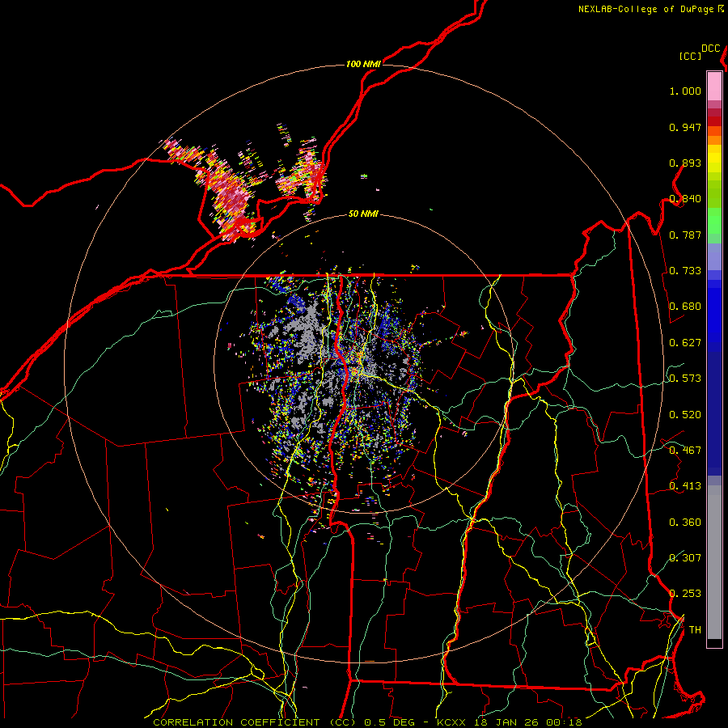Click the 0.840 color scale value

point(685,199)
